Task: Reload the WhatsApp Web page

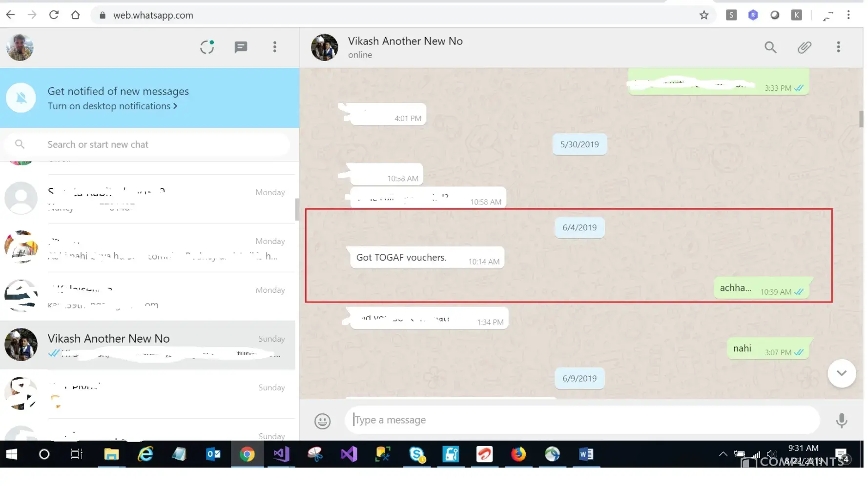Action: (x=54, y=15)
